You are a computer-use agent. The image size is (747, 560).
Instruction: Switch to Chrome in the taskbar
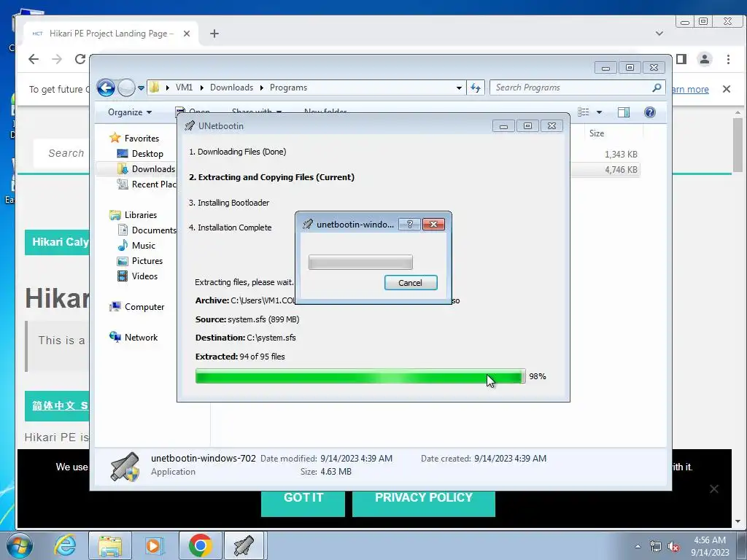(x=200, y=545)
